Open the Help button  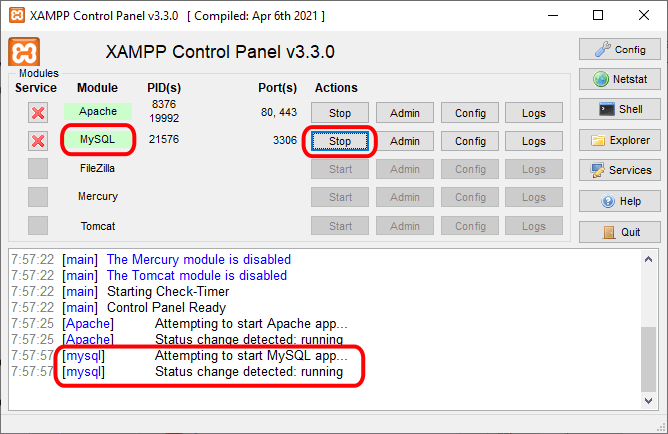(x=619, y=201)
